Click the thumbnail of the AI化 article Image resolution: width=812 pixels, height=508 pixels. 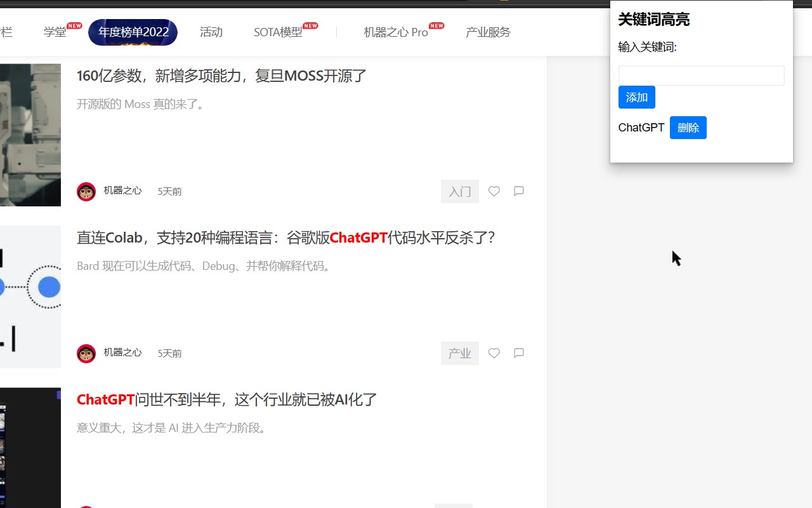coord(30,448)
